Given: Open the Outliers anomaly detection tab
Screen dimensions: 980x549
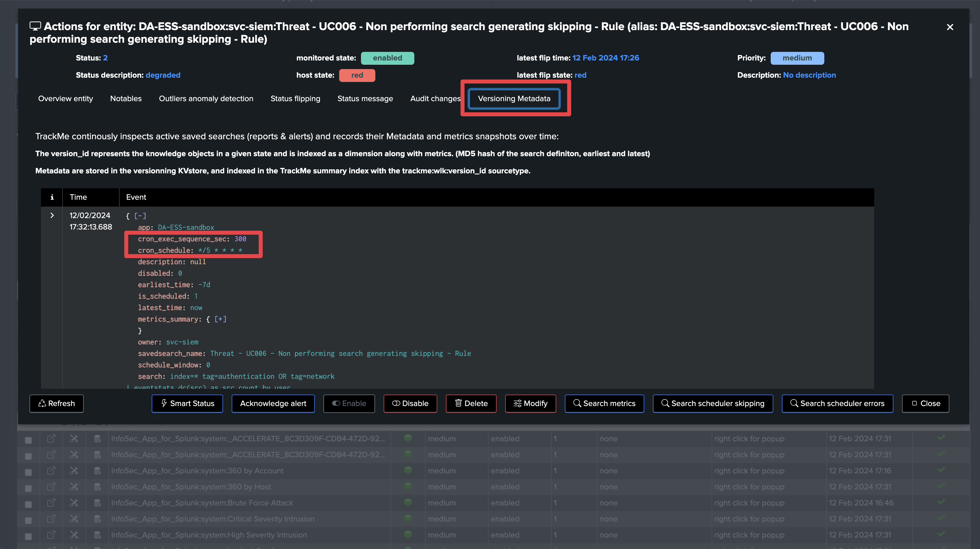Looking at the screenshot, I should 206,99.
